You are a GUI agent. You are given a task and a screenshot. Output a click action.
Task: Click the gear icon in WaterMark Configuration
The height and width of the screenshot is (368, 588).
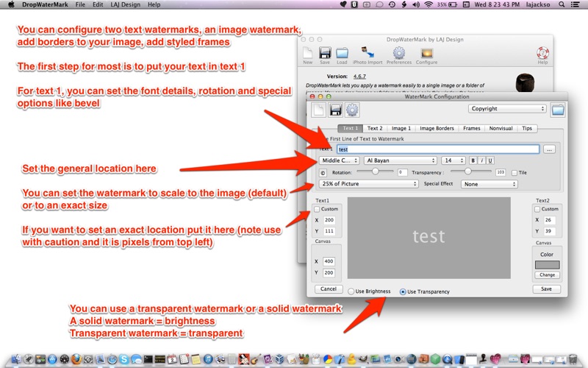(x=352, y=110)
